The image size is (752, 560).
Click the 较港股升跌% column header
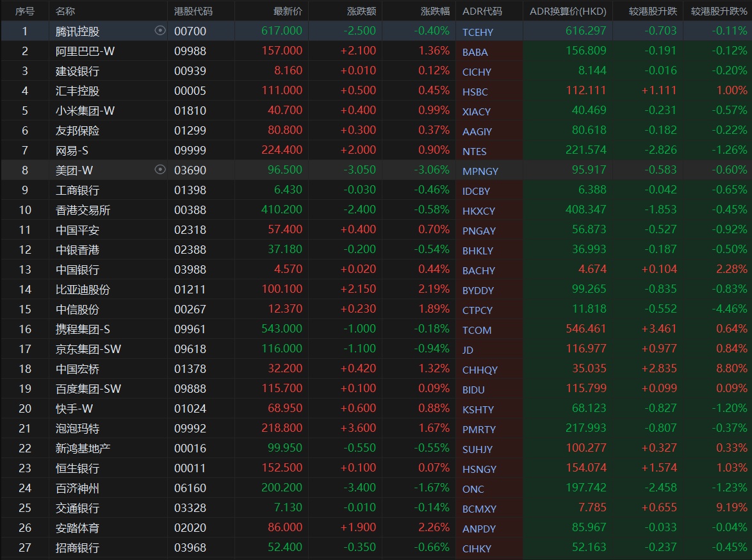719,12
